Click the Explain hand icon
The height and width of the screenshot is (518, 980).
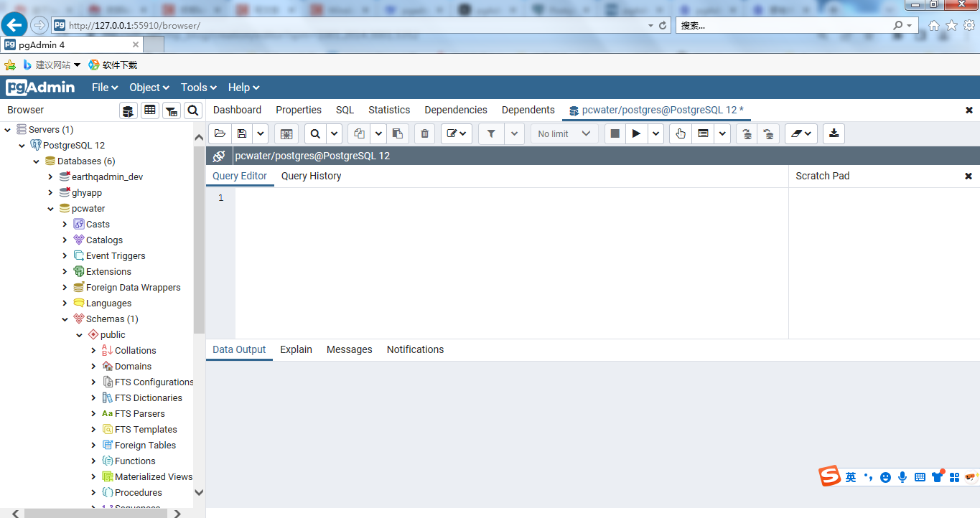click(x=681, y=133)
